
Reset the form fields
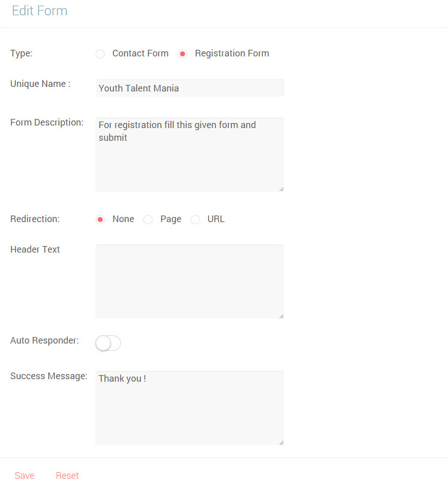pos(67,476)
